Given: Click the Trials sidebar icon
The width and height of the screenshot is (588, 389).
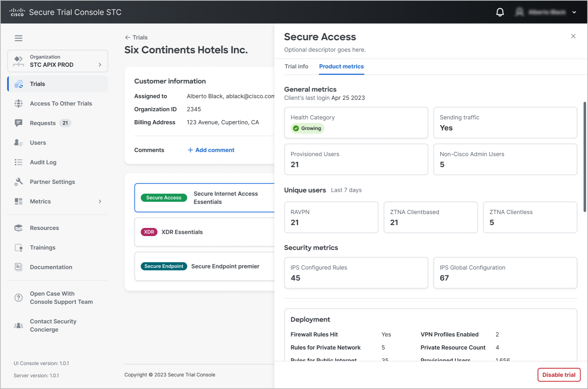Looking at the screenshot, I should click(x=19, y=84).
